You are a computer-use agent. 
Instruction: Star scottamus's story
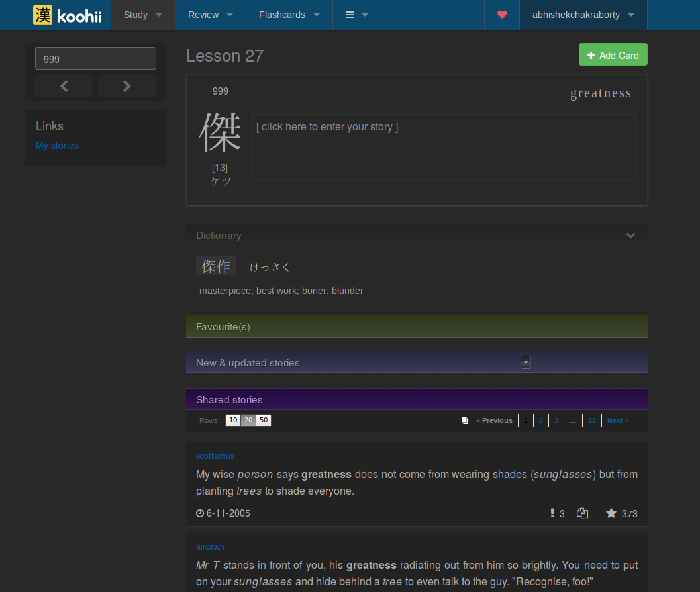point(611,513)
